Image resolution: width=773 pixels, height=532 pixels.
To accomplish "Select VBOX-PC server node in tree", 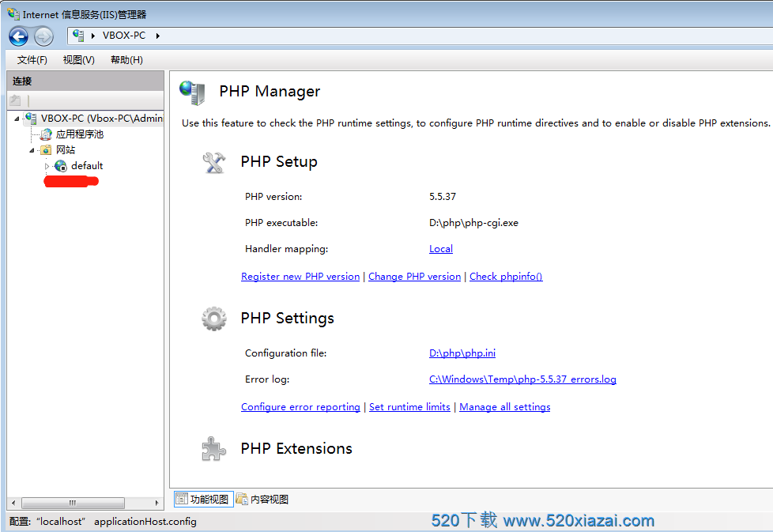I will [x=101, y=119].
